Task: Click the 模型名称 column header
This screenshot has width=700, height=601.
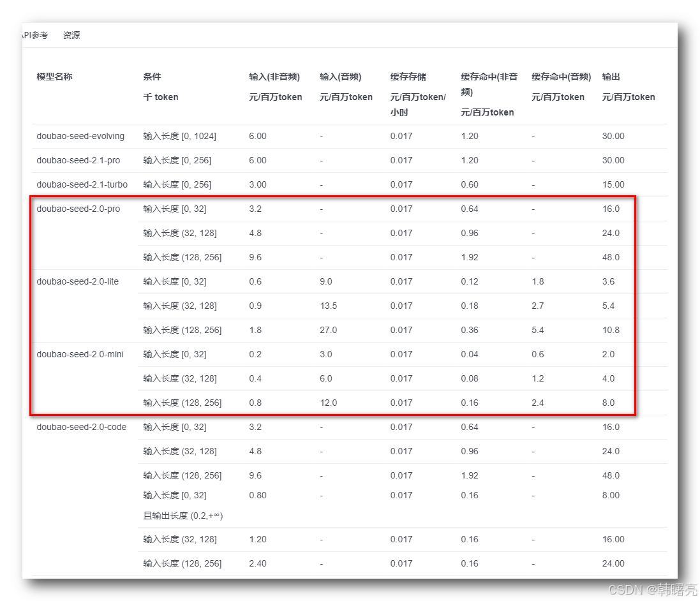Action: coord(54,77)
